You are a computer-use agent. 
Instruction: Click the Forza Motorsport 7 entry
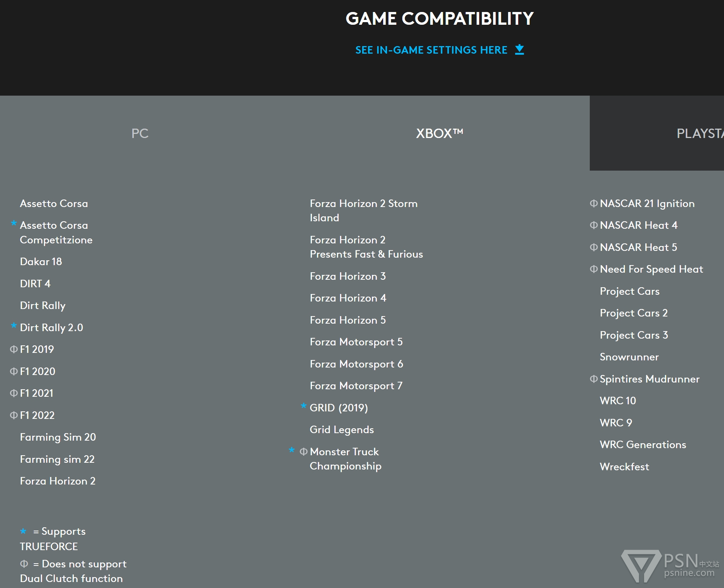[356, 386]
